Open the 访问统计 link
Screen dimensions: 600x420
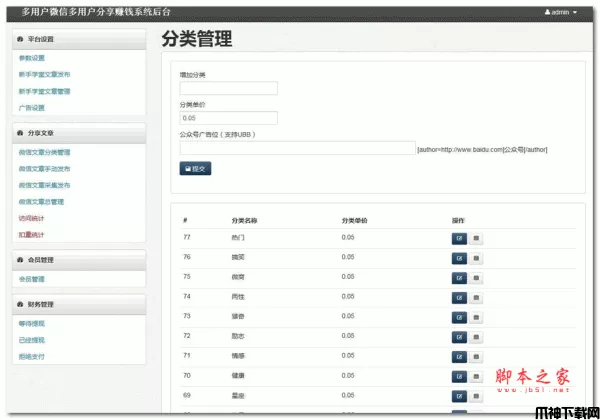coord(31,217)
